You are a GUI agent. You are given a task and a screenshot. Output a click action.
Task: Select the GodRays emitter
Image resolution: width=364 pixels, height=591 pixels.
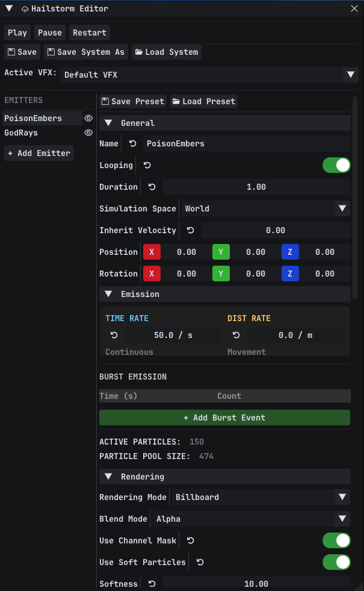click(43, 133)
